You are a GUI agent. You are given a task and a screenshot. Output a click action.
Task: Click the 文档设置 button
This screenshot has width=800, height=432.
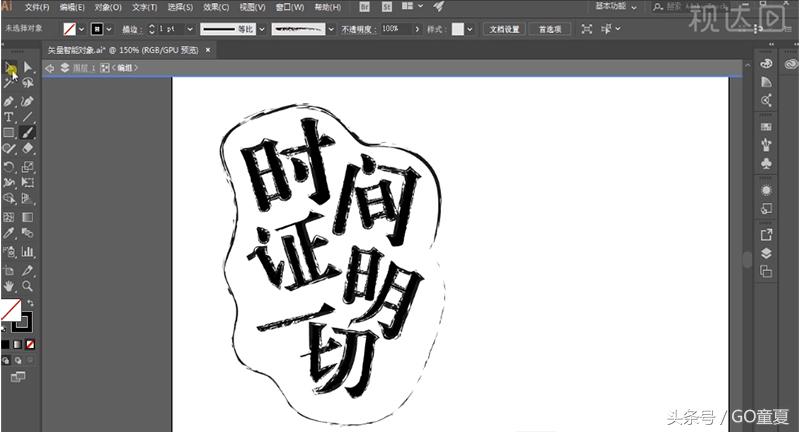coord(504,29)
